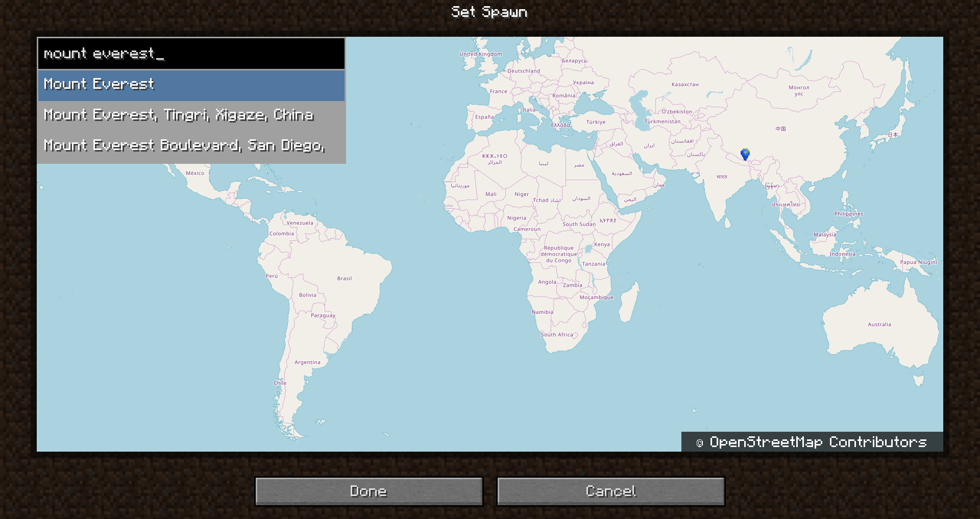Click on Australia on the map
The image size is (980, 519).
point(879,325)
